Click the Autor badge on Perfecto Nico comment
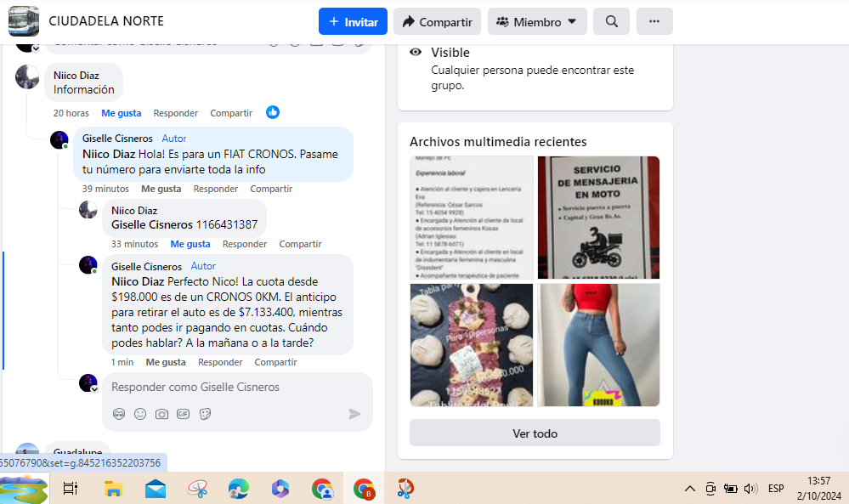The width and height of the screenshot is (849, 504). pyautogui.click(x=203, y=266)
